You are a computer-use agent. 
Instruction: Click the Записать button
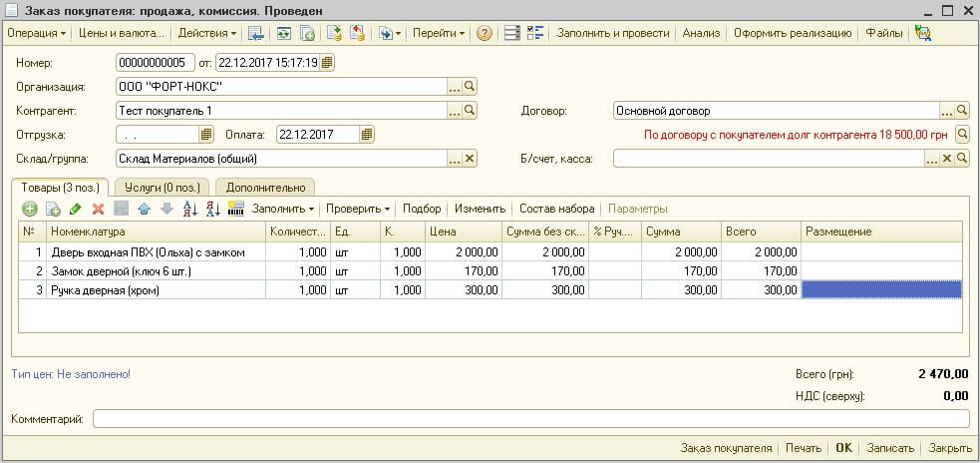(x=890, y=448)
